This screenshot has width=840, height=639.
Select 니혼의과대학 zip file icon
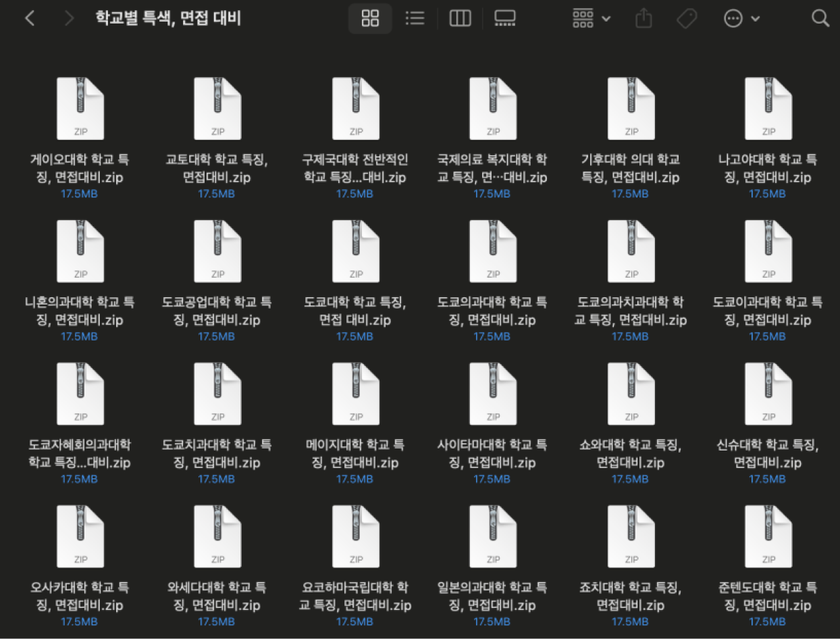[x=80, y=251]
